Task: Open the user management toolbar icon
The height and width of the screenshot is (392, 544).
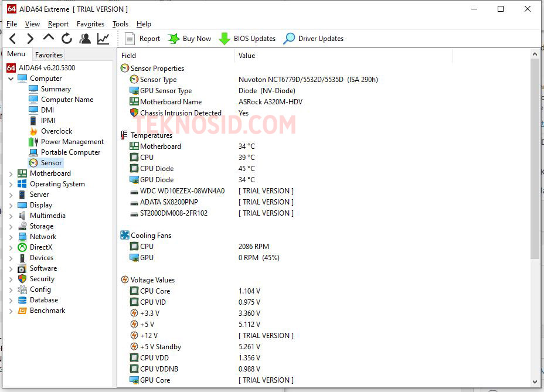Action: click(x=85, y=39)
